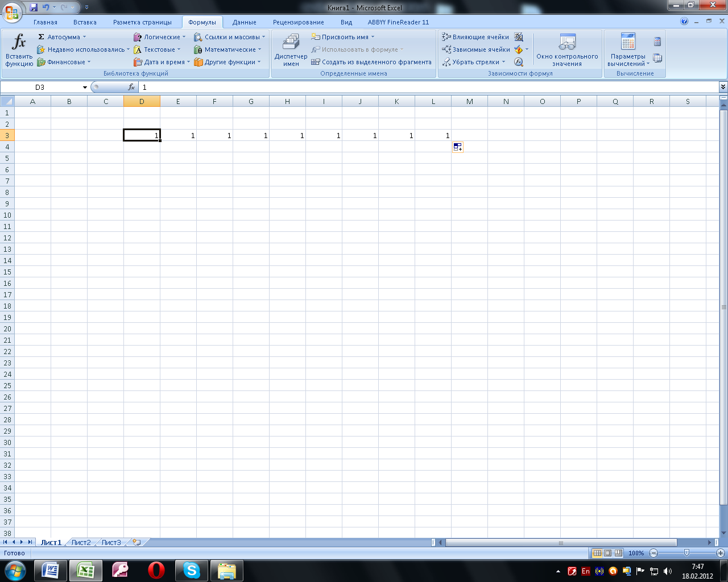Save the workbook with floppy icon
This screenshot has width=728, height=582.
[34, 7]
